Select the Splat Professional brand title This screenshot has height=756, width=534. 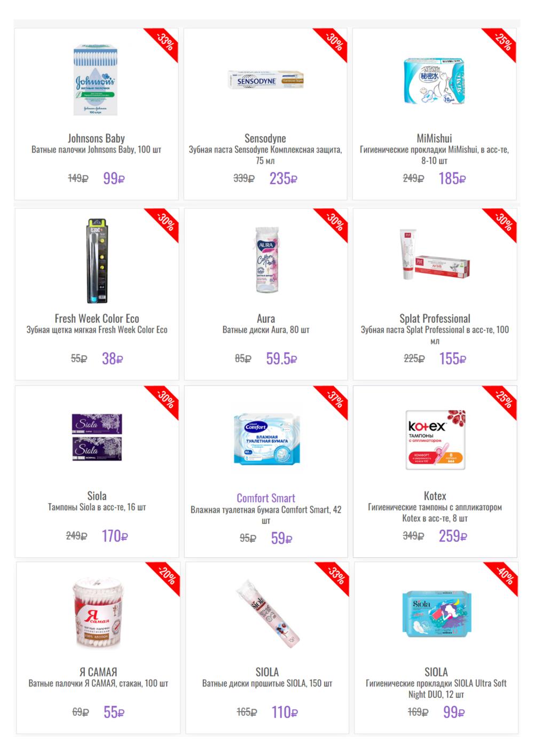tap(435, 318)
